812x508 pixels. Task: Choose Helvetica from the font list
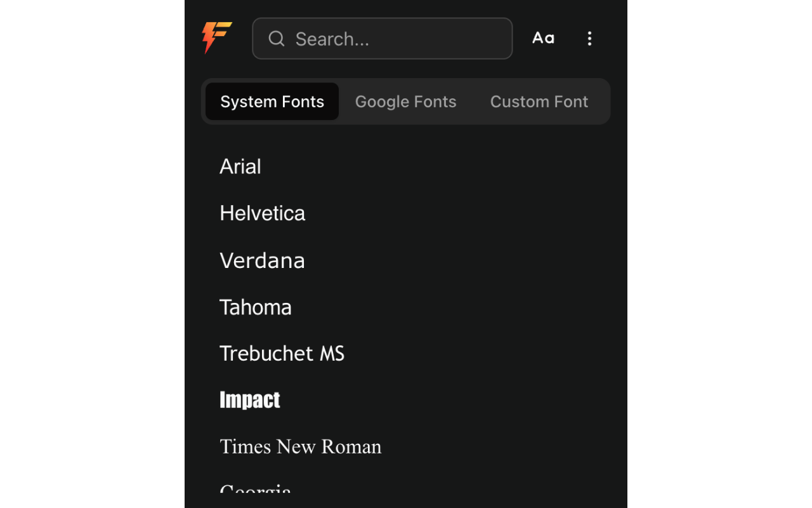click(263, 213)
